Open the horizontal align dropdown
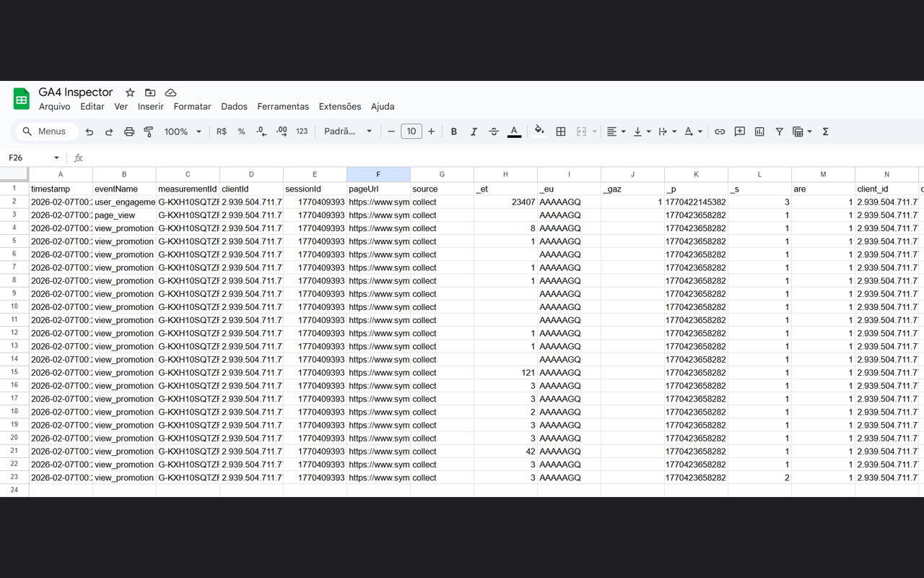 [616, 131]
